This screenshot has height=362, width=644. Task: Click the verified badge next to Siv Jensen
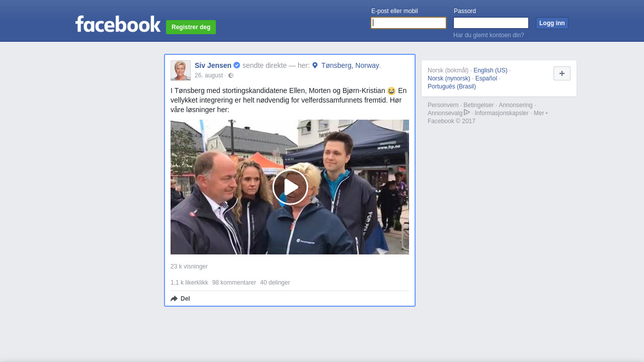tap(236, 65)
